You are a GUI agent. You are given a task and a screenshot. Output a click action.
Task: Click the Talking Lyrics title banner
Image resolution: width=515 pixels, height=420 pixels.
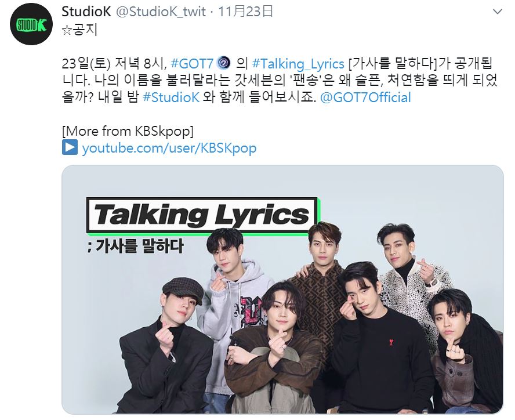(202, 215)
